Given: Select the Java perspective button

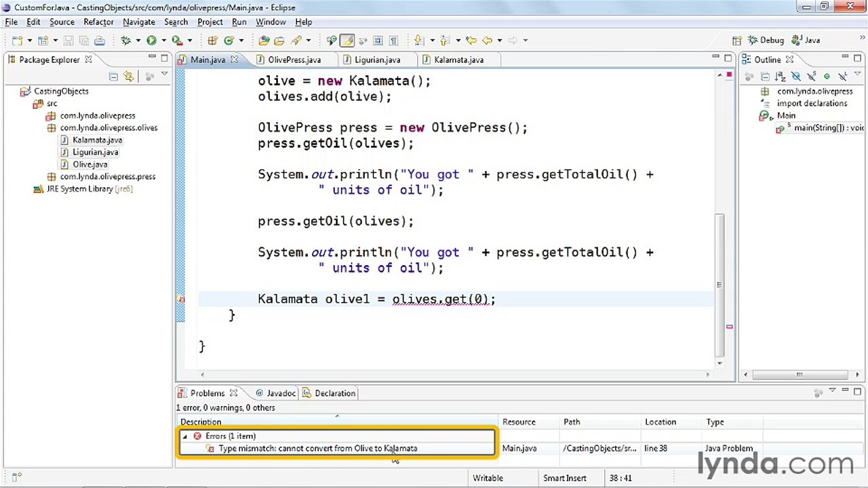Looking at the screenshot, I should tap(806, 41).
